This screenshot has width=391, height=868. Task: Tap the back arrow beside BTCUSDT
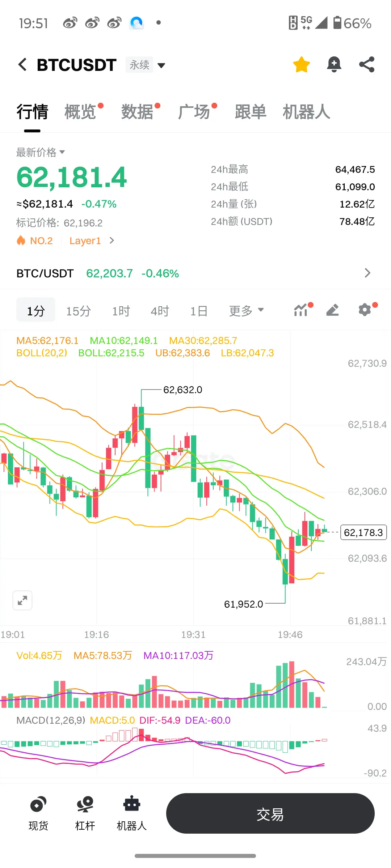(x=22, y=65)
